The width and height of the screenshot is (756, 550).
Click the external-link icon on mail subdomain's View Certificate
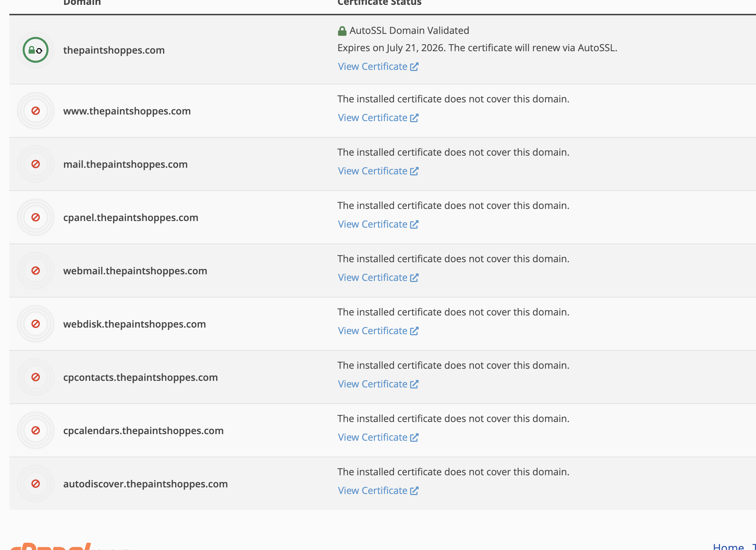click(414, 171)
